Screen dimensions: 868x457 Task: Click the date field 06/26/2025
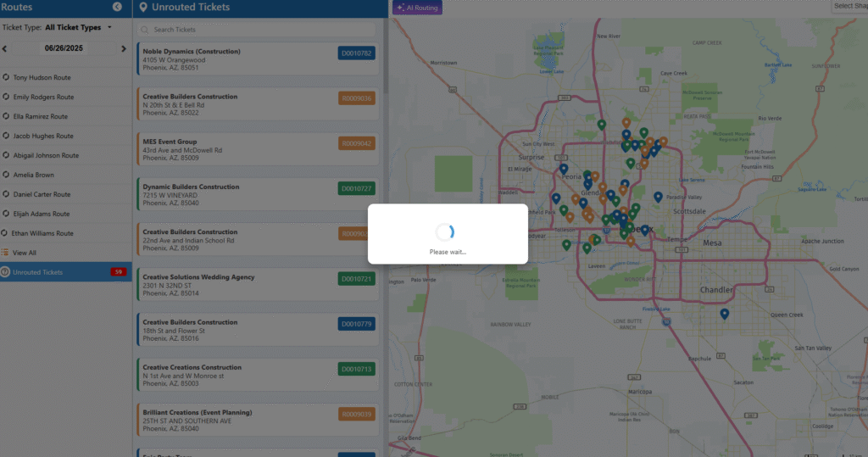[x=64, y=48]
